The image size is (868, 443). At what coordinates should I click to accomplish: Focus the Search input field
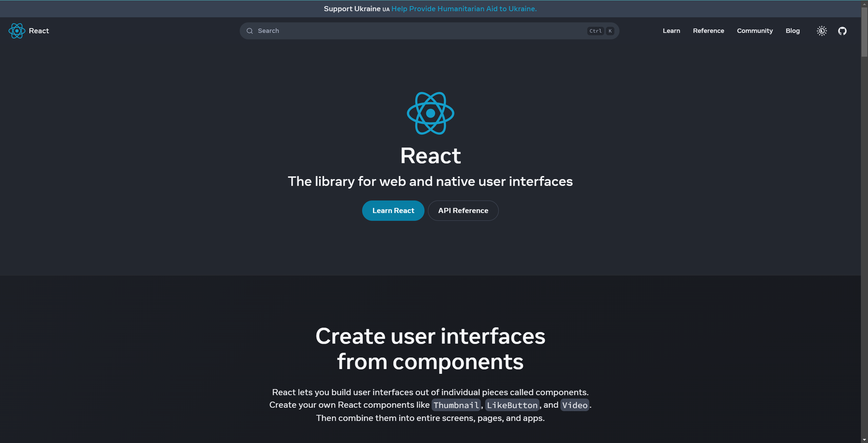(429, 31)
